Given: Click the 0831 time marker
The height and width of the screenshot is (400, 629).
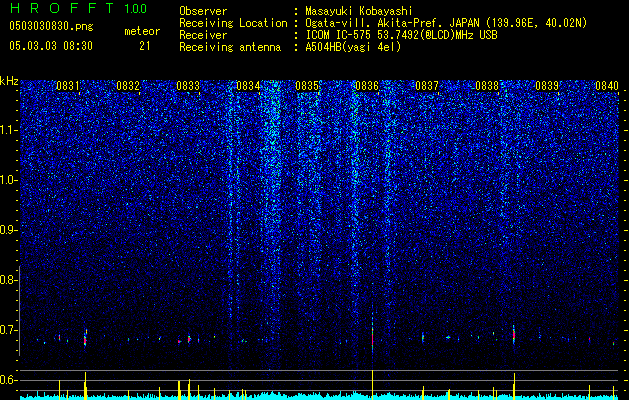Looking at the screenshot, I should [x=68, y=86].
